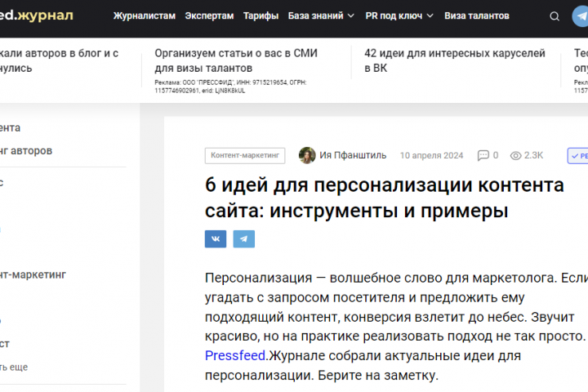Open the PR под ключ menu item
Screen dimensions: 588x392
[x=394, y=16]
